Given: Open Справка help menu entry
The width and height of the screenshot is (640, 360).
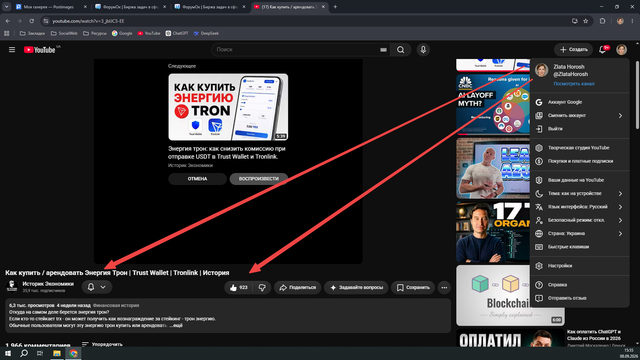Looking at the screenshot, I should click(x=580, y=285).
